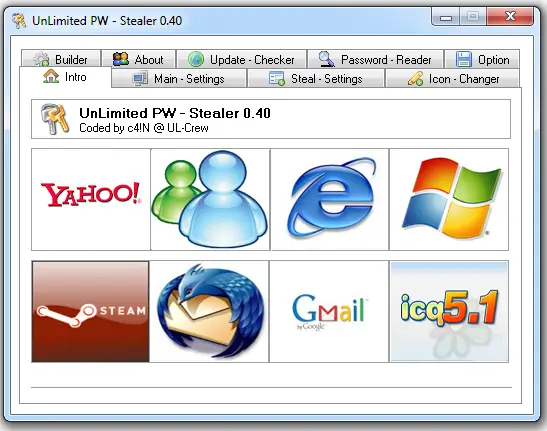This screenshot has height=431, width=547.
Task: Click the Internet Explorer logo tile
Action: click(330, 199)
